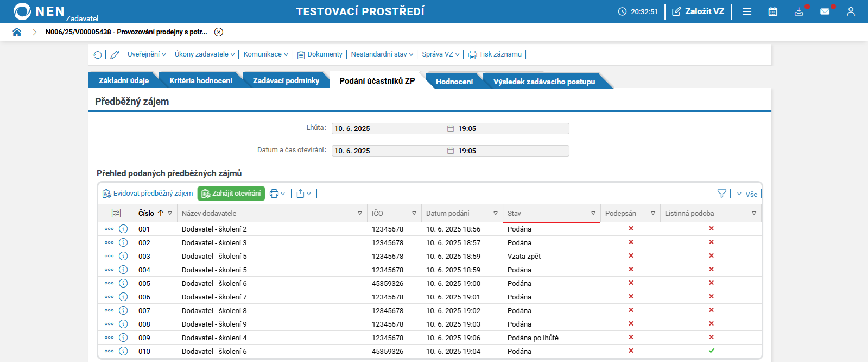Open row 007 three-dot actions menu
The width and height of the screenshot is (868, 362).
109,310
